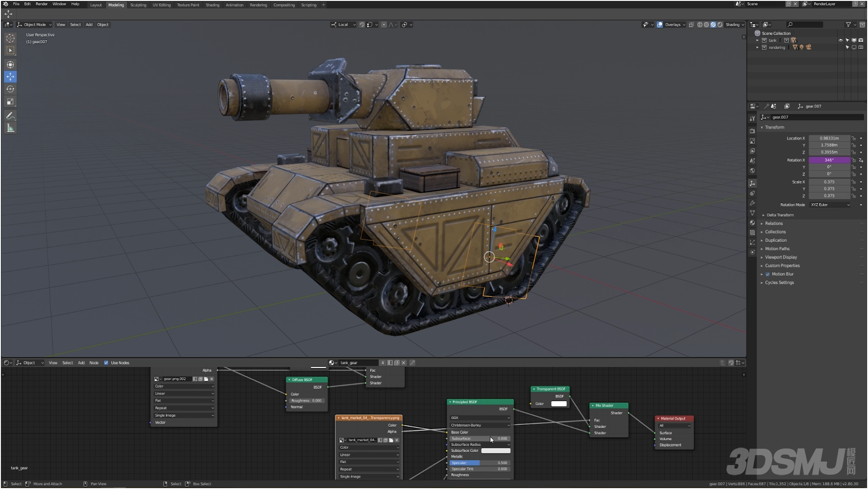Viewport: 868px width, 489px height.
Task: Open the Texture properties tab
Action: click(x=752, y=233)
